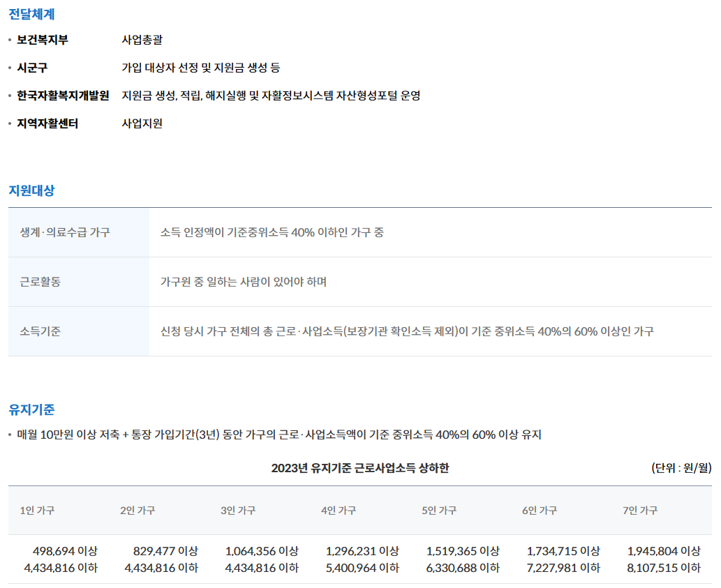Click the '8,107,515 이하' value

click(664, 568)
